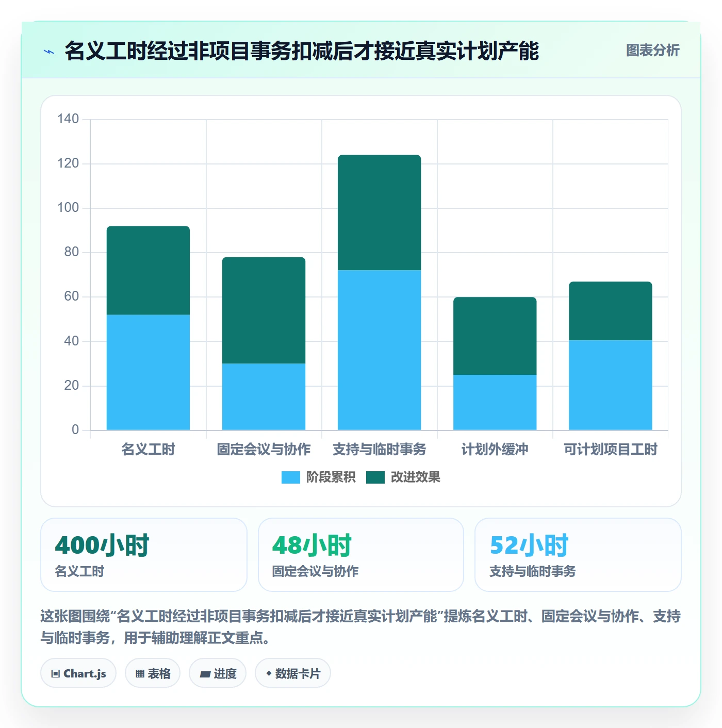
Task: Click the square icon in the Chart.js chip
Action: (x=55, y=674)
